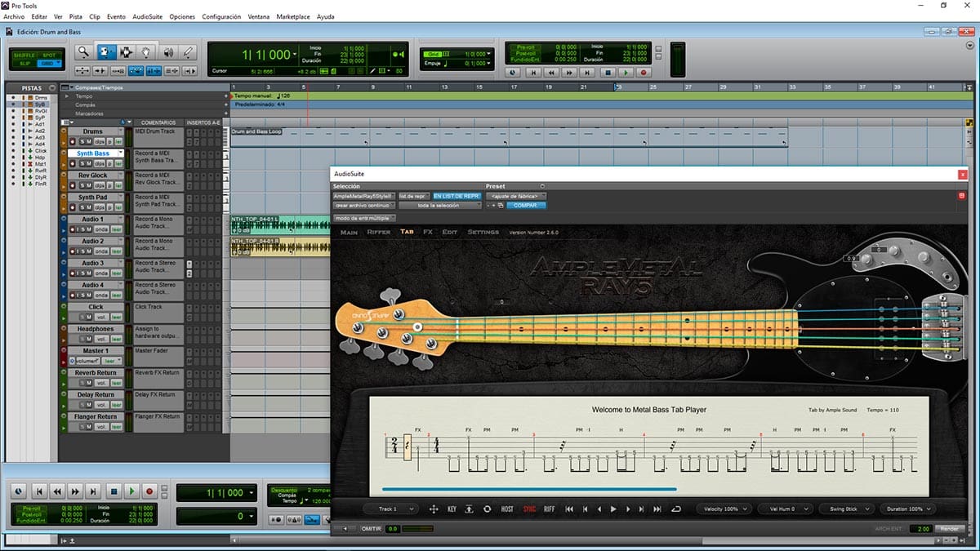
Task: Toggle the loop icon in the Tab player
Action: [676, 509]
